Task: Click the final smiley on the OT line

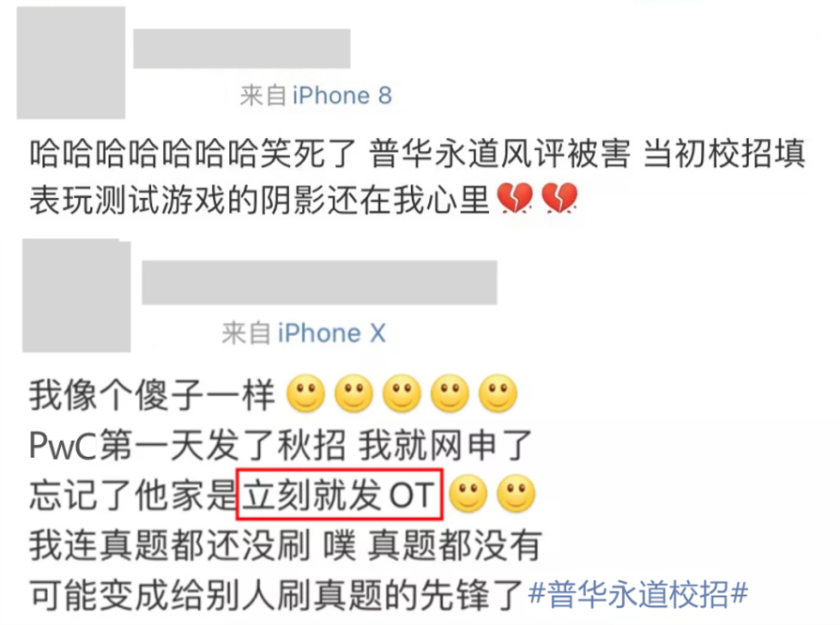Action: (x=516, y=494)
